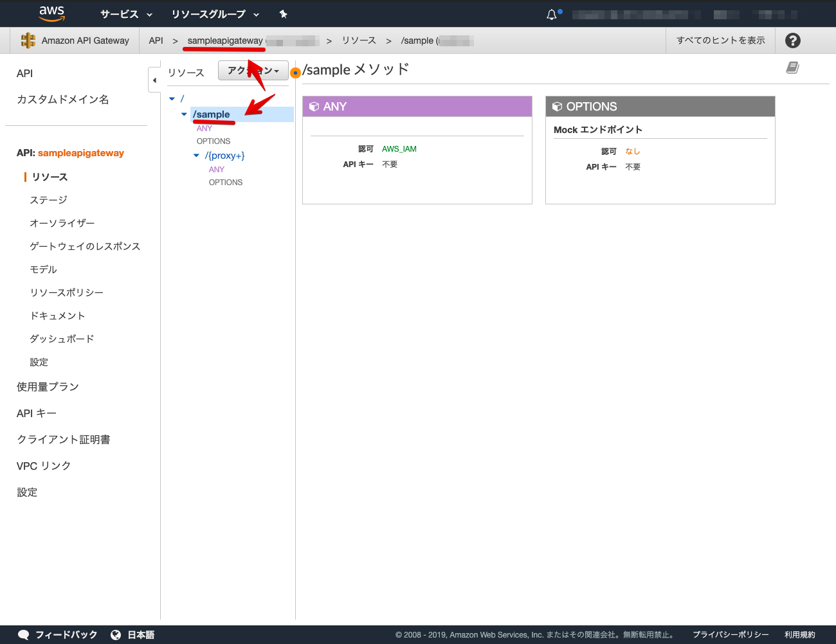Image resolution: width=836 pixels, height=644 pixels.
Task: Select the /sample resource
Action: (211, 114)
